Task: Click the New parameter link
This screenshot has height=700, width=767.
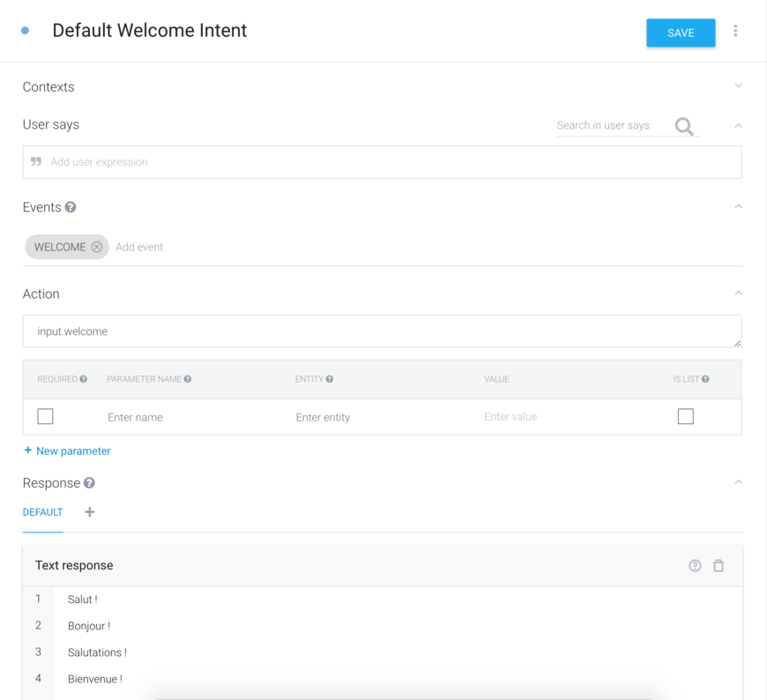Action: pyautogui.click(x=67, y=451)
